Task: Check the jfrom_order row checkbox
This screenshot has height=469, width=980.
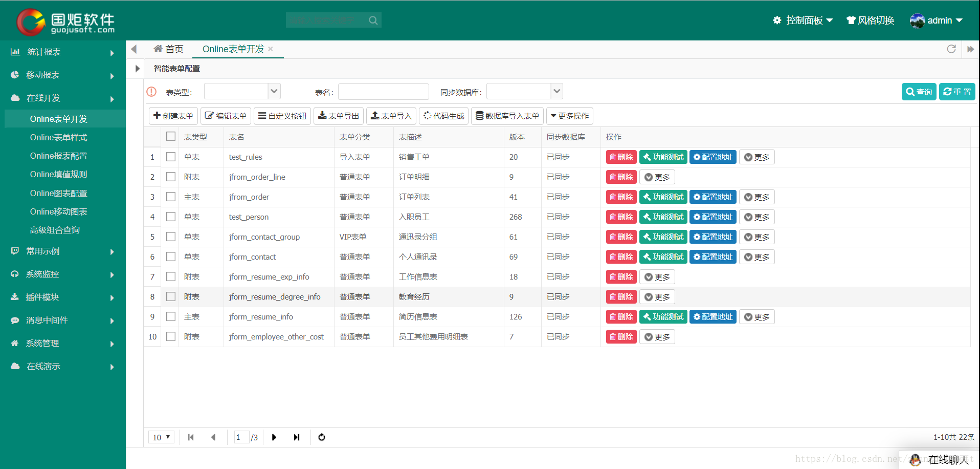Action: click(x=171, y=197)
